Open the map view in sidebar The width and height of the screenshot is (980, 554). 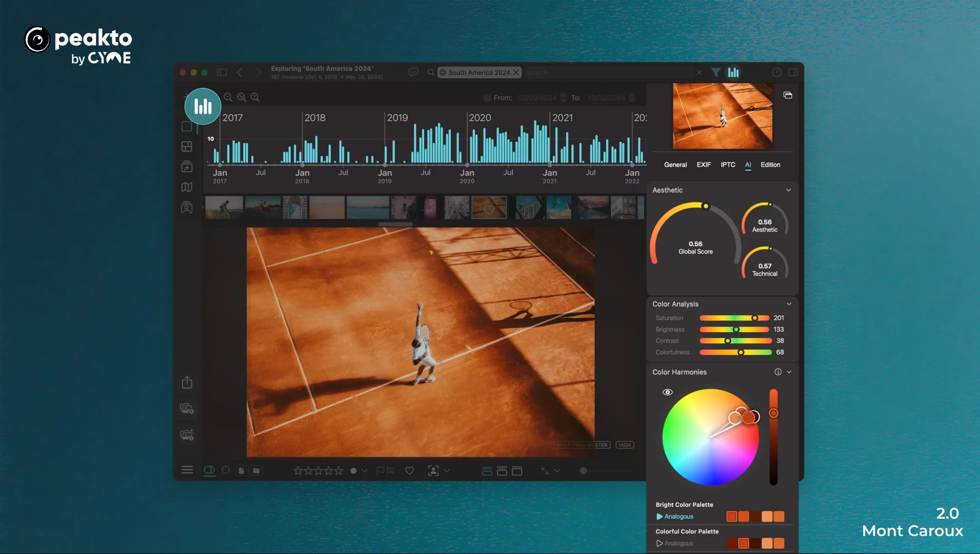187,188
